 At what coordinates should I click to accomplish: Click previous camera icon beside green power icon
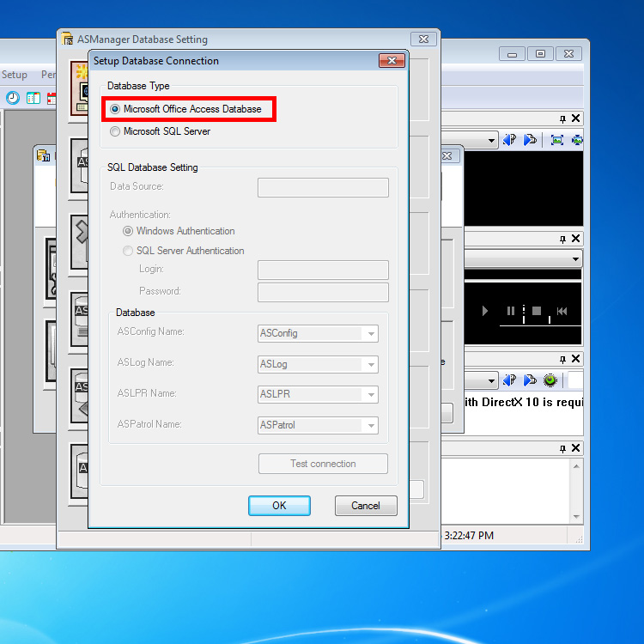click(510, 380)
